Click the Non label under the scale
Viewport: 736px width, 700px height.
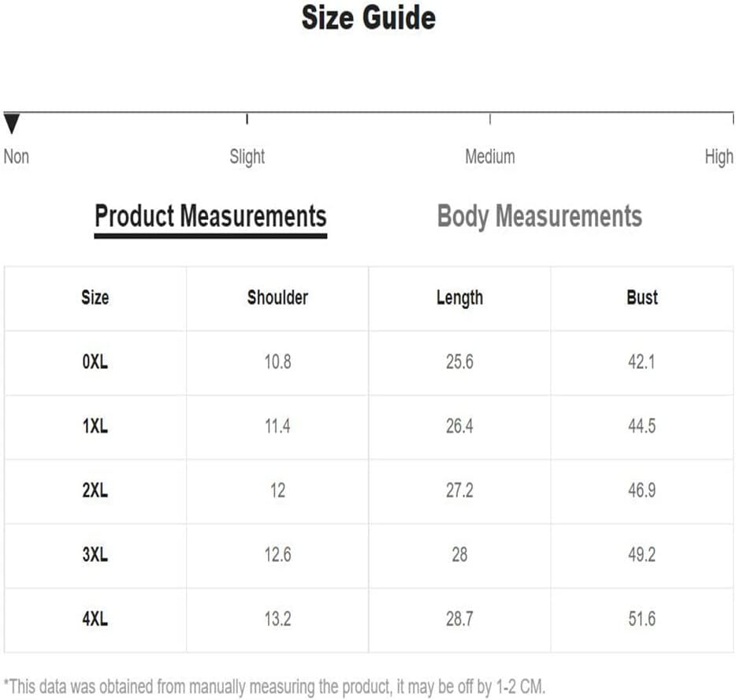[16, 156]
